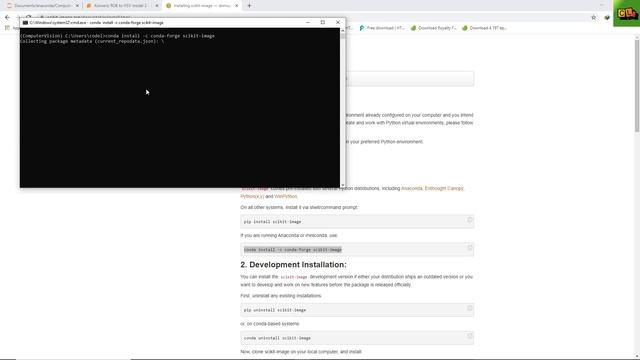Click the pip uninstall scikit-image code text
This screenshot has height=360, width=640.
(275, 310)
